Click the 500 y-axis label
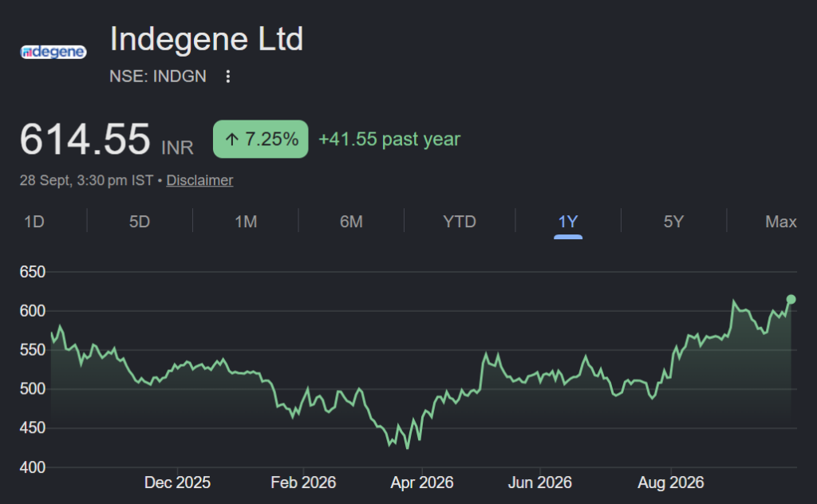 [32, 389]
